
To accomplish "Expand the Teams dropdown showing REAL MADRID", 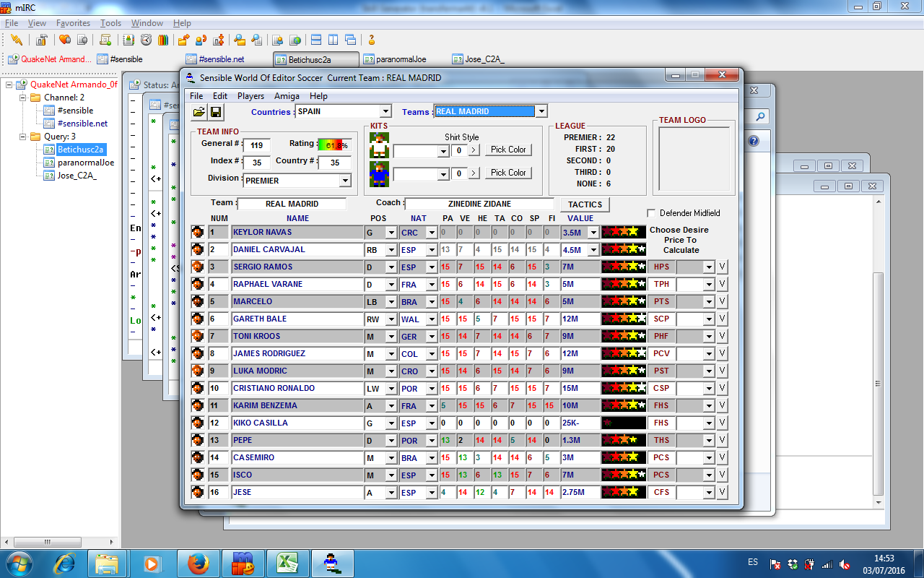I will tap(541, 111).
